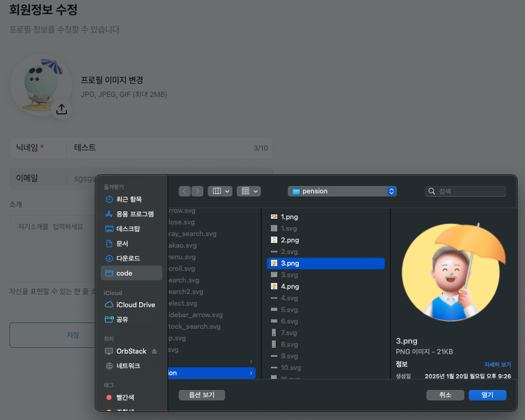Select file 4.png
Screen dimensions: 525x420
pyautogui.click(x=325, y=287)
